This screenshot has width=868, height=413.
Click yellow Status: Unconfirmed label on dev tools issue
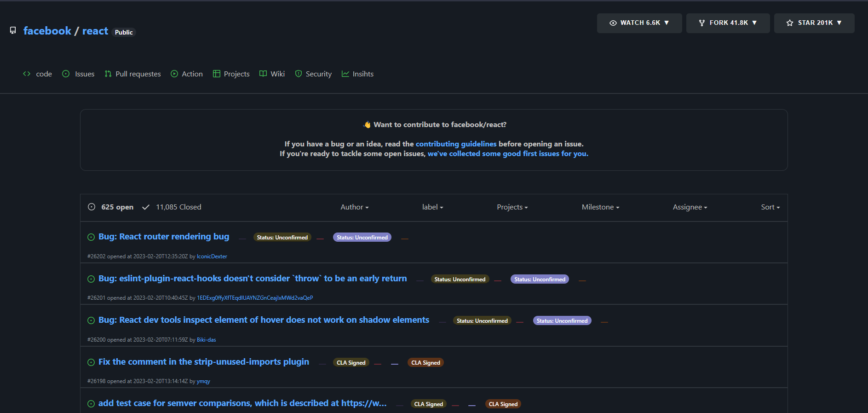482,321
